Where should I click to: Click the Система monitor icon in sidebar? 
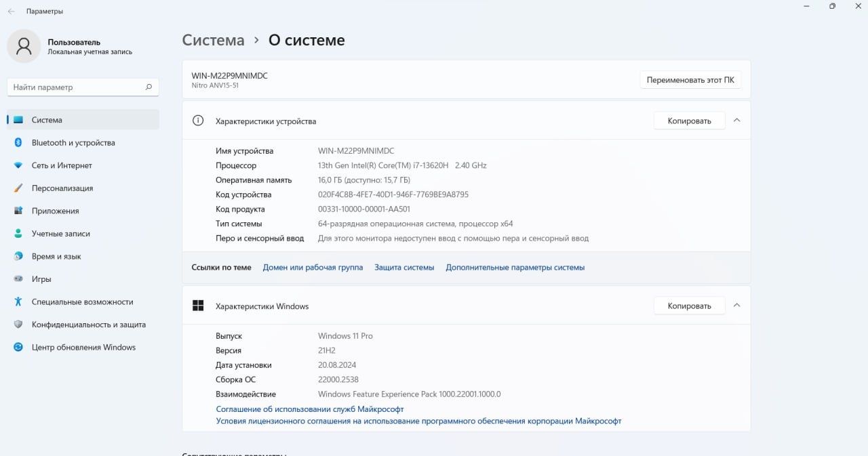pyautogui.click(x=18, y=120)
